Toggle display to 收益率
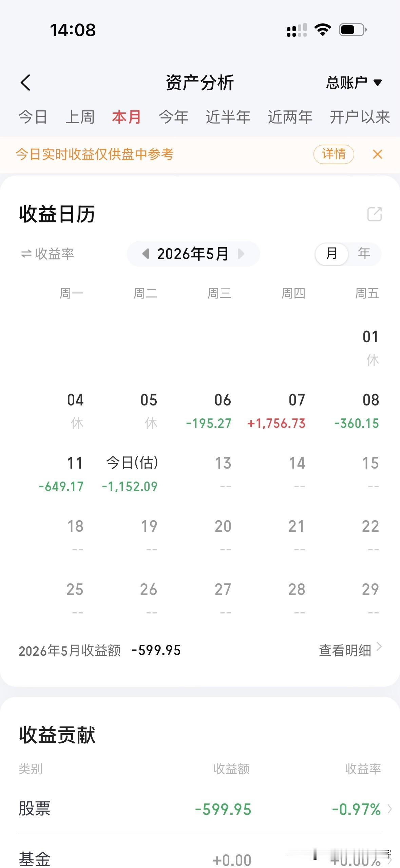 47,254
